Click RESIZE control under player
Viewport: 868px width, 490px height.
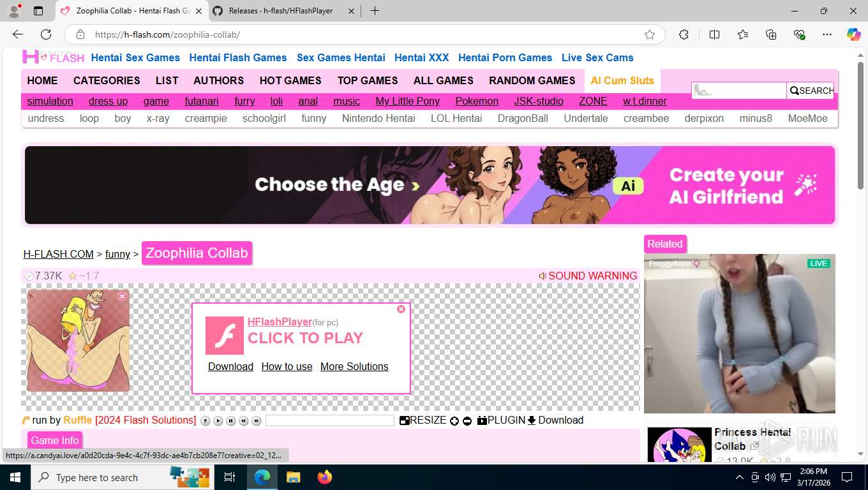423,420
